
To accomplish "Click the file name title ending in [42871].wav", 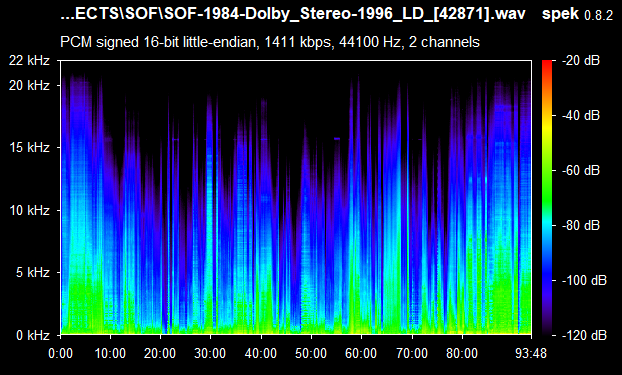I will [x=293, y=14].
